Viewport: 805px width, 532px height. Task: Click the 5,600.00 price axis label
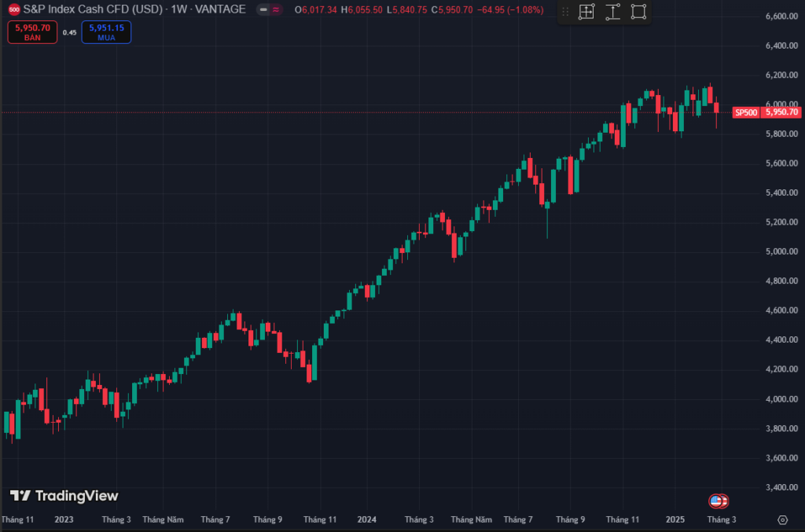pyautogui.click(x=781, y=163)
